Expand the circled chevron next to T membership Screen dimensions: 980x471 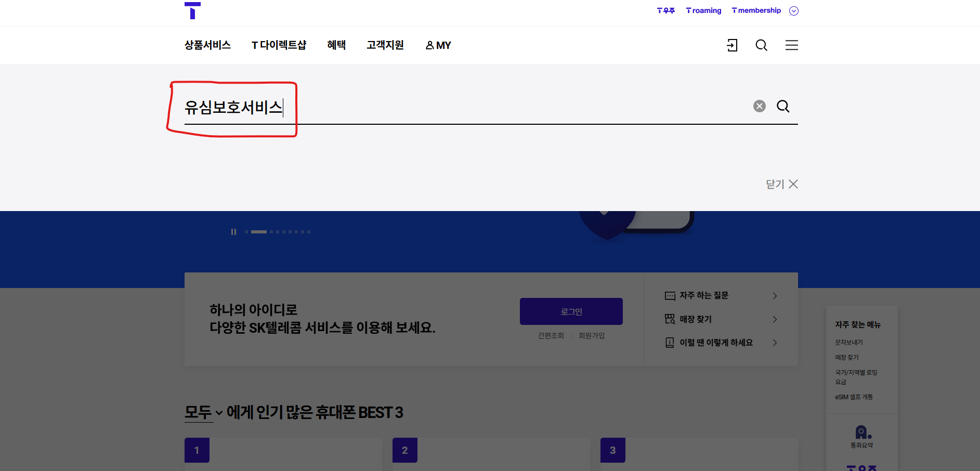point(793,10)
